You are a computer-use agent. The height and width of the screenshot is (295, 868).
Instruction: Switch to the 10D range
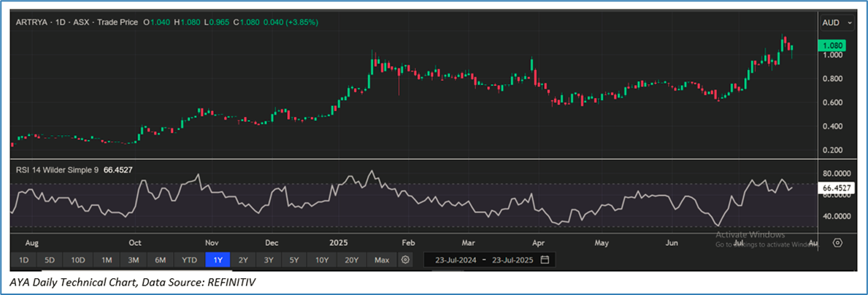(x=77, y=260)
